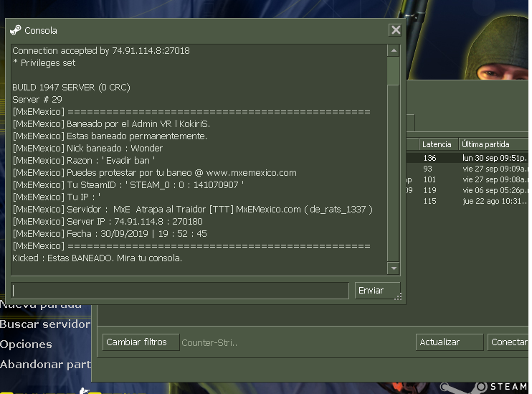The image size is (532, 394).
Task: Click console line with www.mxemexico.com
Action: point(154,173)
